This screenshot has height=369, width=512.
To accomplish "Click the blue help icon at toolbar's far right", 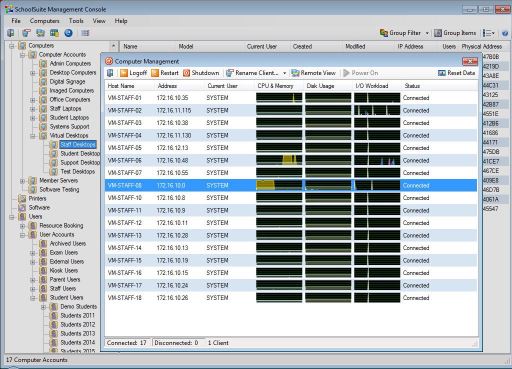I will [x=505, y=33].
